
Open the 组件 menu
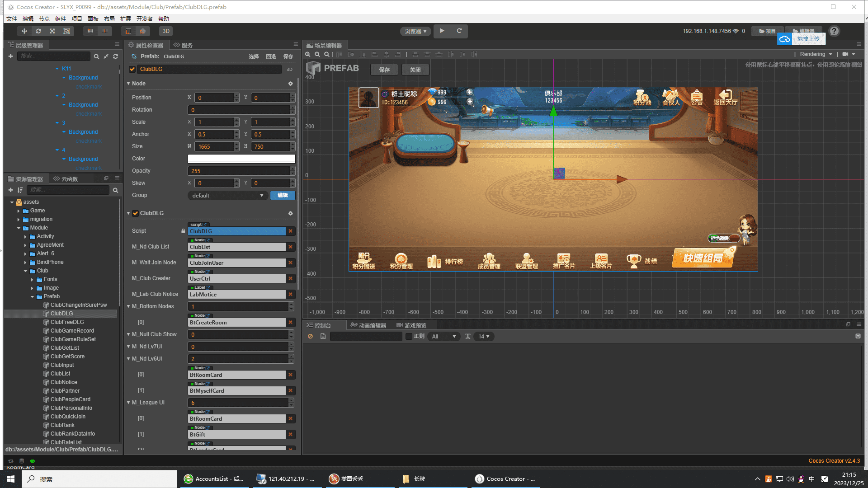click(x=61, y=19)
